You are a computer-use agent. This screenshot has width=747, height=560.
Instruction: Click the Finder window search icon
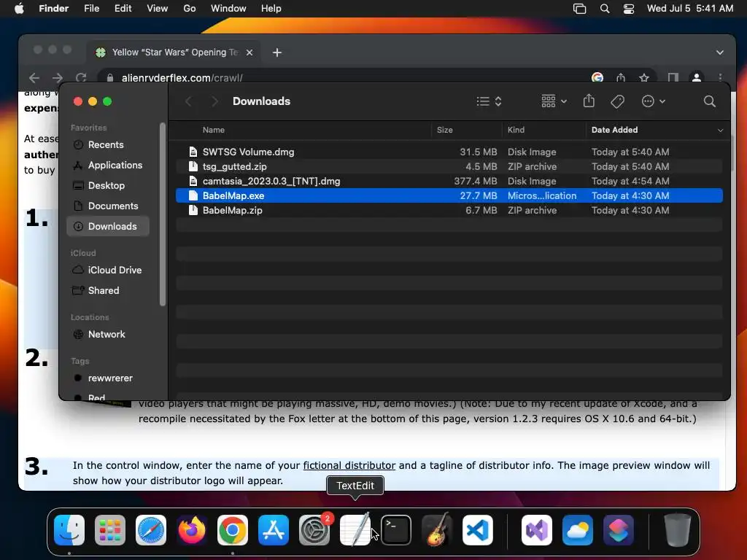pyautogui.click(x=709, y=101)
